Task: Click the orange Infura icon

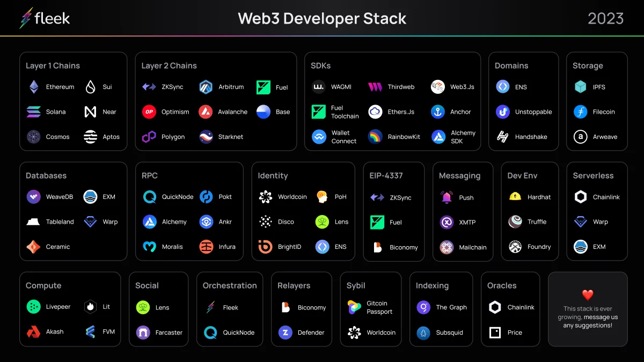Action: tap(206, 247)
